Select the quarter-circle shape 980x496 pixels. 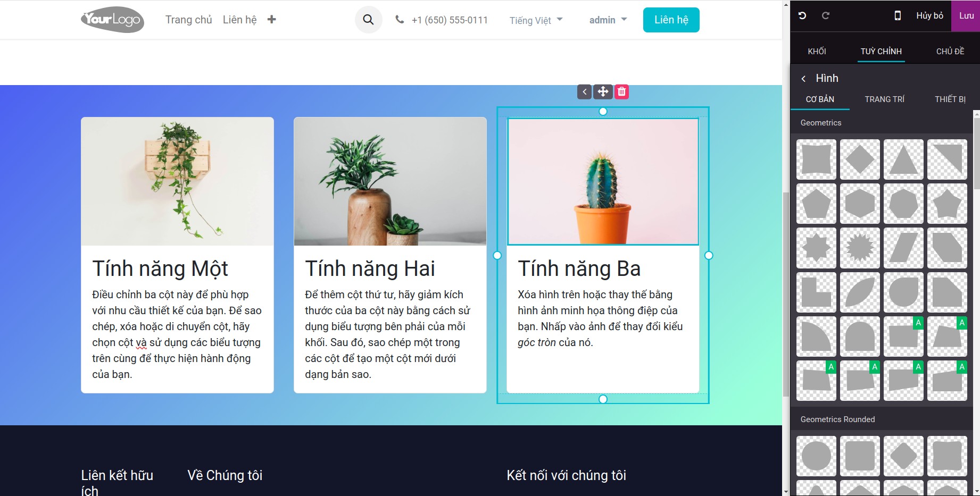coord(816,336)
